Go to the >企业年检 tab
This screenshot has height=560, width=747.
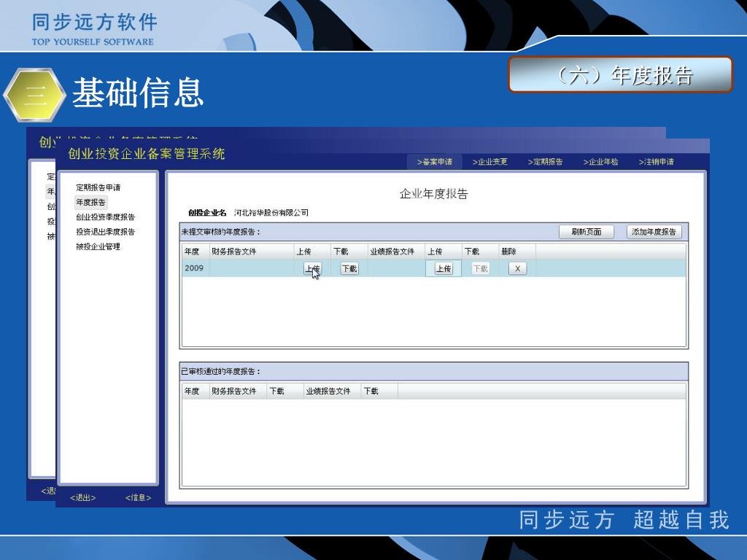coord(601,162)
